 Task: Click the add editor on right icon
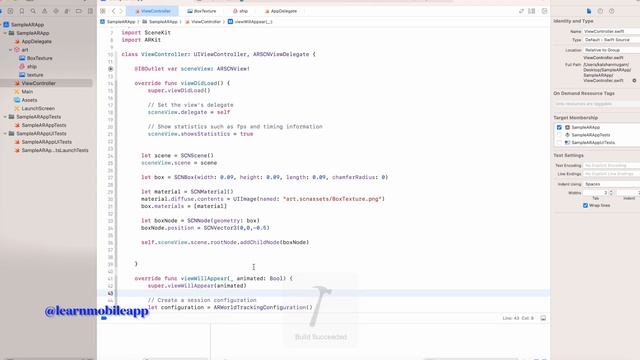pyautogui.click(x=544, y=11)
